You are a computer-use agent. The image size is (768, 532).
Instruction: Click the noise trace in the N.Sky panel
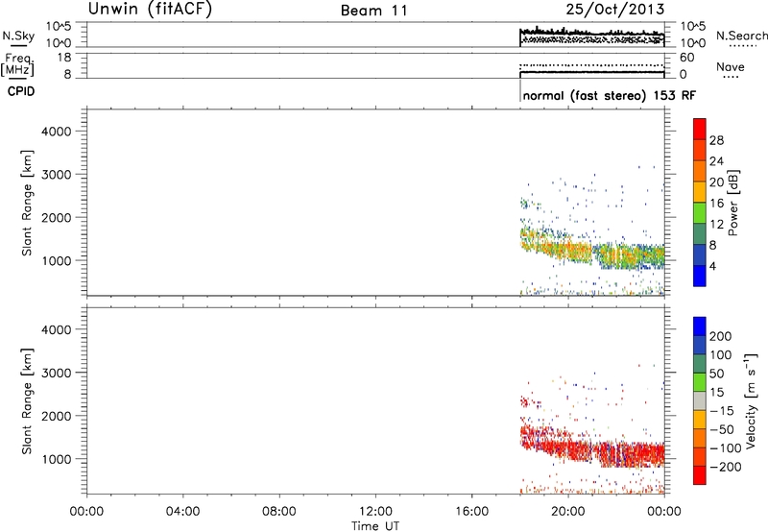(x=591, y=34)
